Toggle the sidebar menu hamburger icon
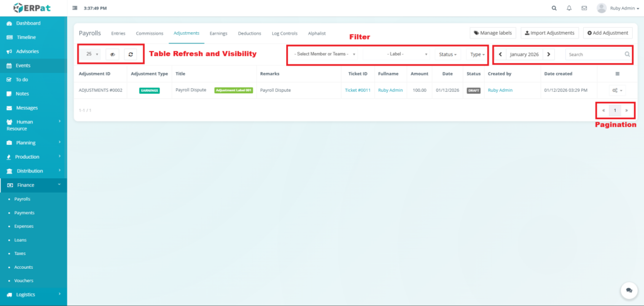Viewport: 644px width, 306px height. pyautogui.click(x=75, y=8)
